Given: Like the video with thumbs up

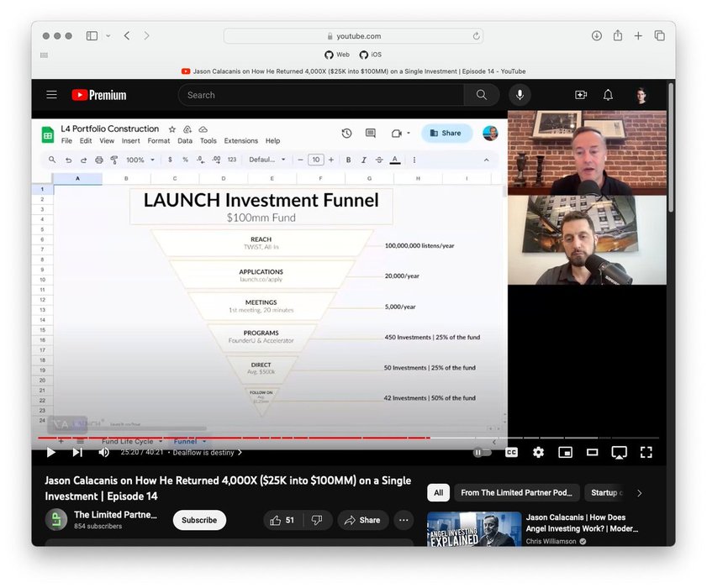Looking at the screenshot, I should [x=282, y=520].
